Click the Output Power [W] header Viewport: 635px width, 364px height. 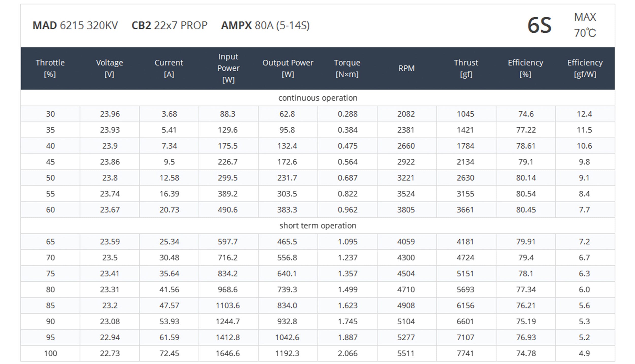point(288,68)
